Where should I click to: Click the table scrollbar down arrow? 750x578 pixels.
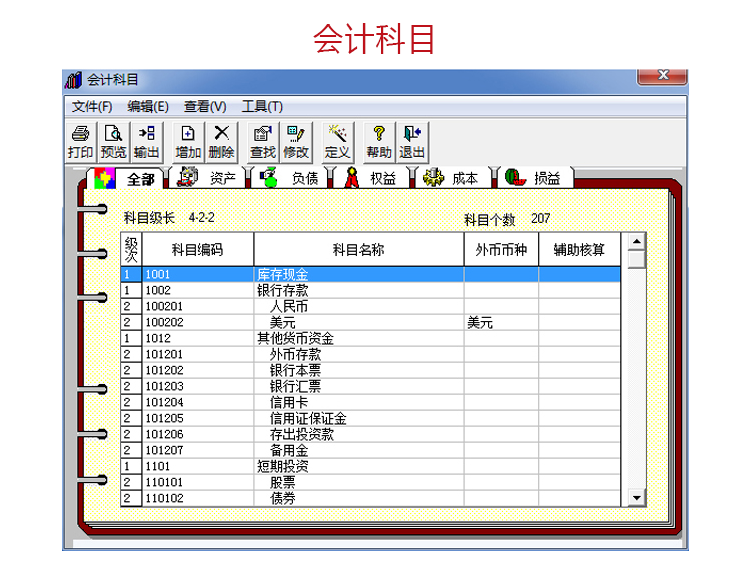click(x=636, y=498)
